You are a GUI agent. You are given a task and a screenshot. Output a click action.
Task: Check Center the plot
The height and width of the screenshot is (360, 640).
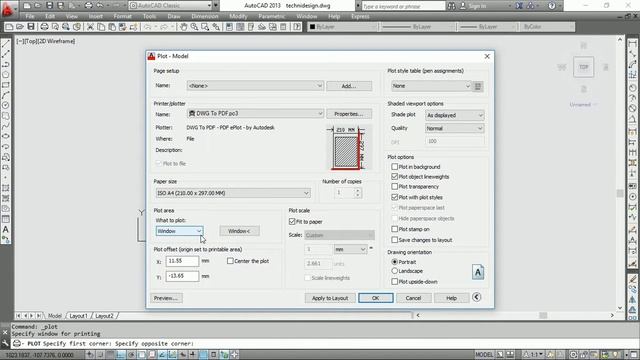230,260
